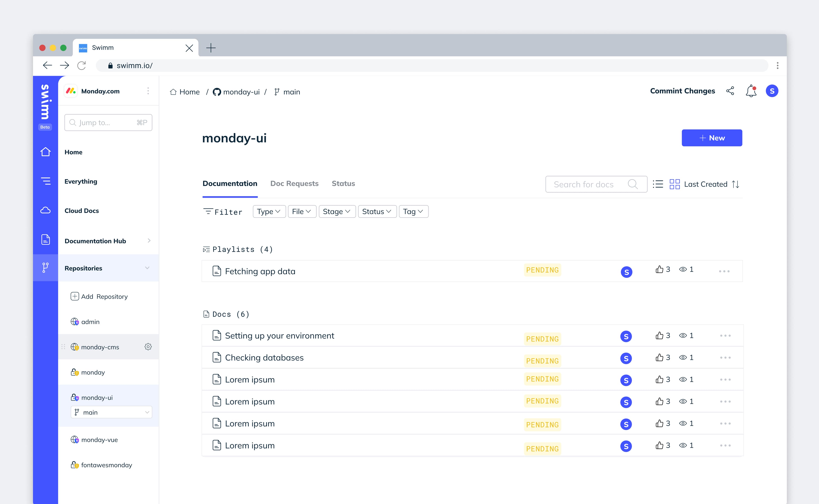
Task: Open more options for Fetching app data
Action: tap(724, 271)
